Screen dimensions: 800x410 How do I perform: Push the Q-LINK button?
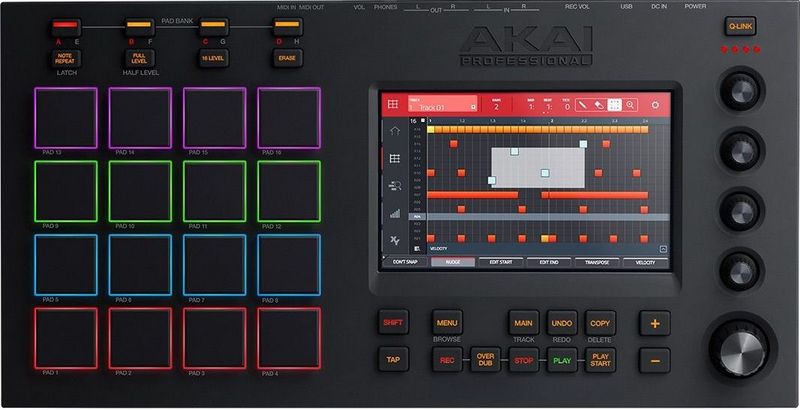point(740,27)
